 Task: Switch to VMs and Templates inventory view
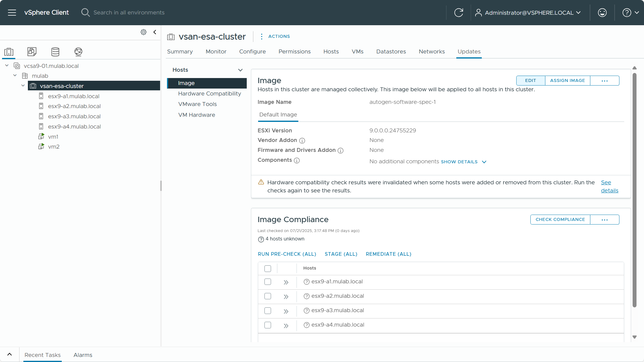pyautogui.click(x=32, y=52)
